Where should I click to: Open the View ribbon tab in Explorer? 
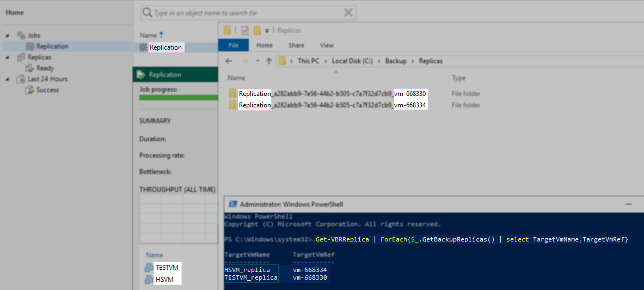(327, 45)
